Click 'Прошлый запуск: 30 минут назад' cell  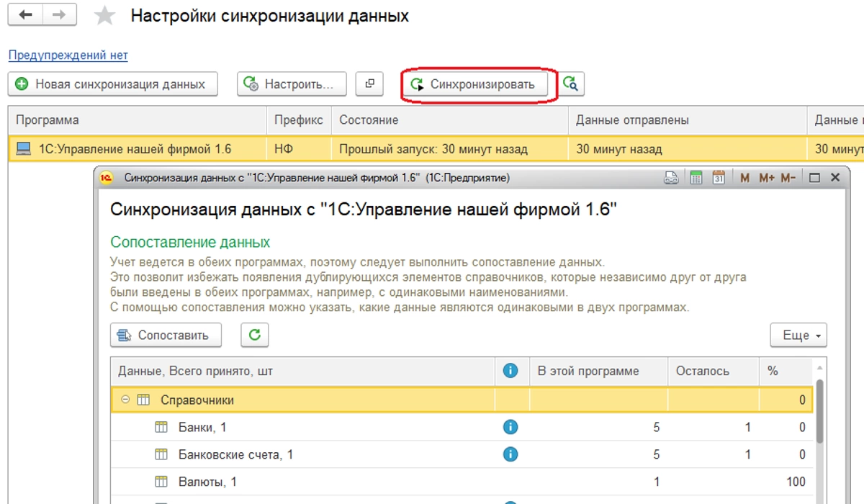click(450, 149)
